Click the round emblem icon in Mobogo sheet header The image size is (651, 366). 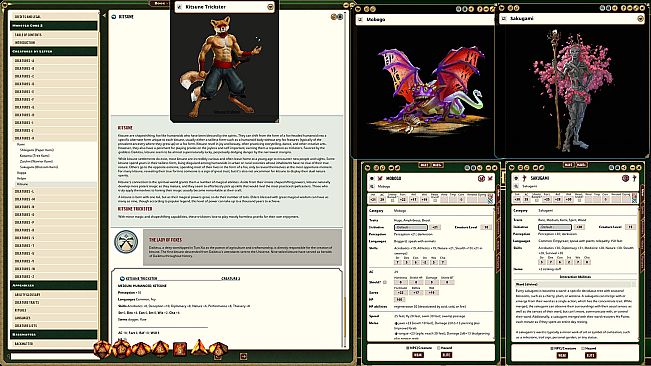tap(481, 178)
